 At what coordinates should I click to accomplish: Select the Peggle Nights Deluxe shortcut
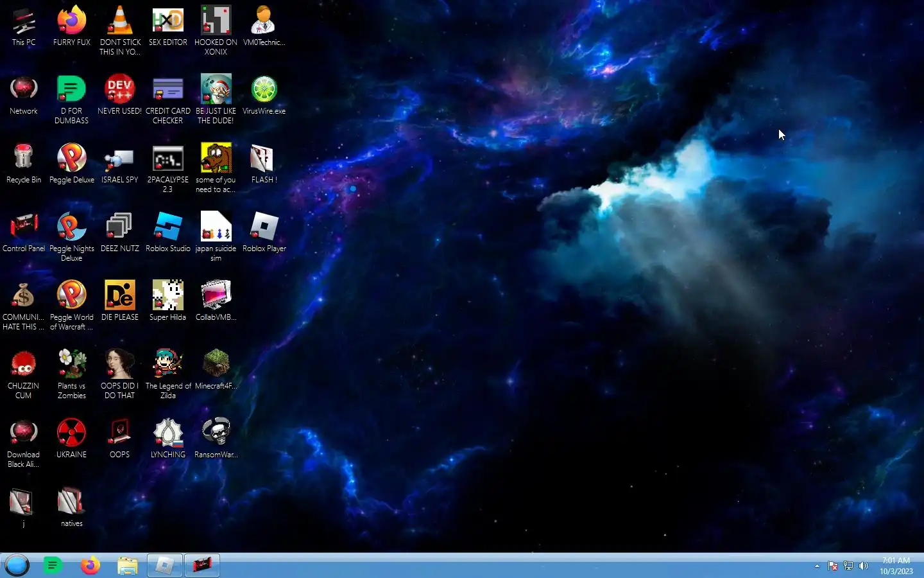click(72, 237)
